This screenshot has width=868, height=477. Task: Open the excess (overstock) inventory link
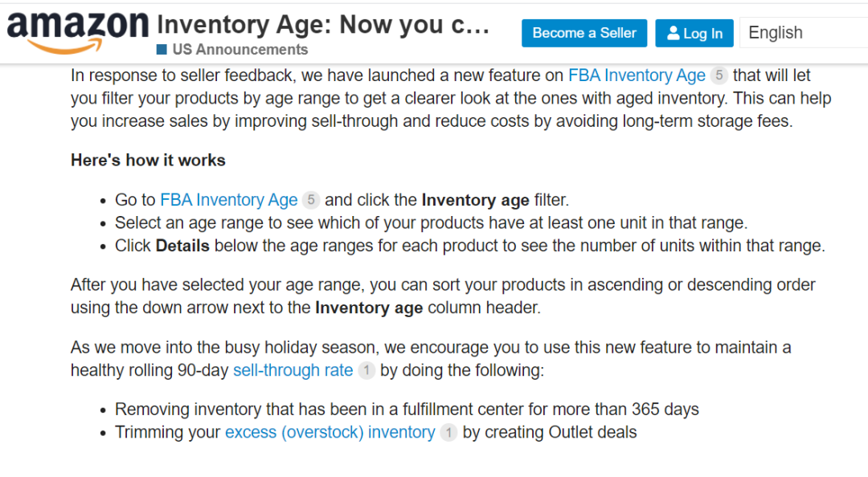click(x=330, y=432)
